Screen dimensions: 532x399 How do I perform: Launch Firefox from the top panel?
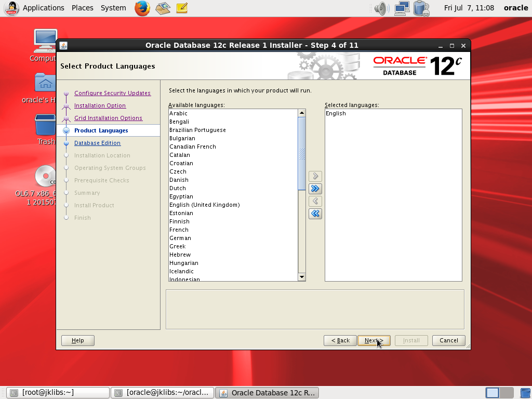(x=142, y=8)
